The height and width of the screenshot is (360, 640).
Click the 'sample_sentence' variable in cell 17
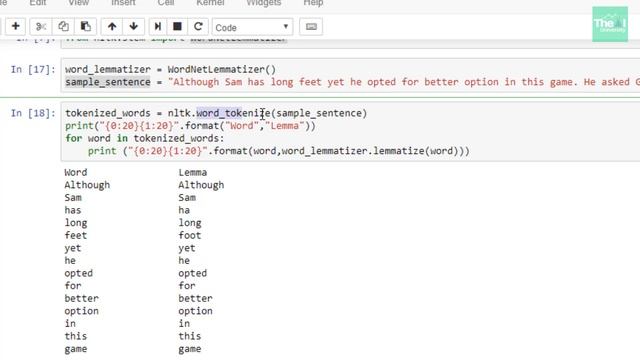(108, 82)
